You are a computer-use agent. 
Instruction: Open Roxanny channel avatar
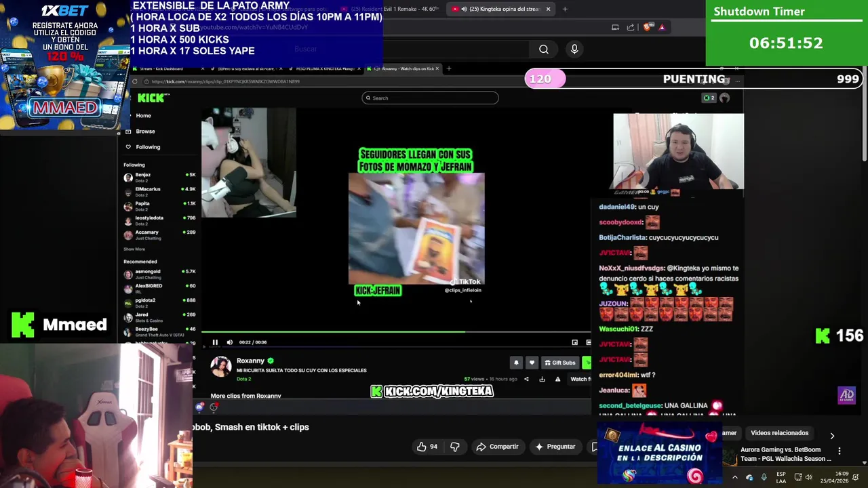pos(220,367)
